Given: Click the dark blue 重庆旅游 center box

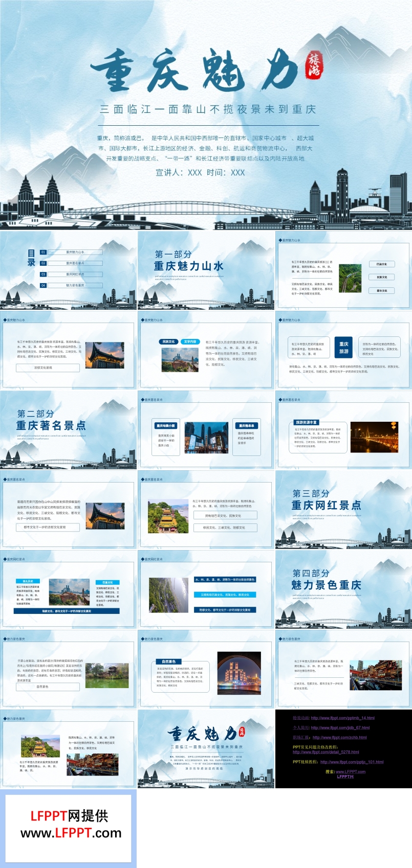Looking at the screenshot, I should tap(344, 348).
